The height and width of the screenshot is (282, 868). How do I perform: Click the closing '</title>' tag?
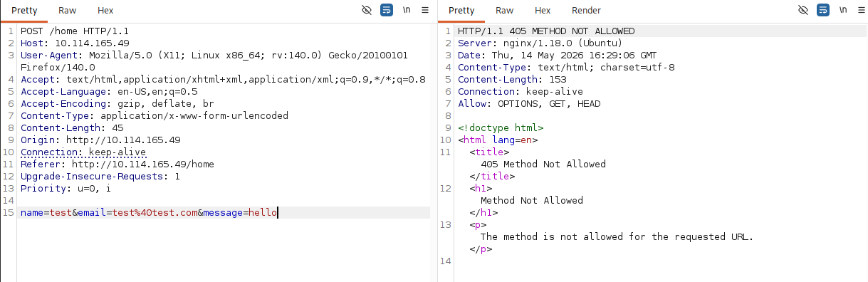point(492,177)
